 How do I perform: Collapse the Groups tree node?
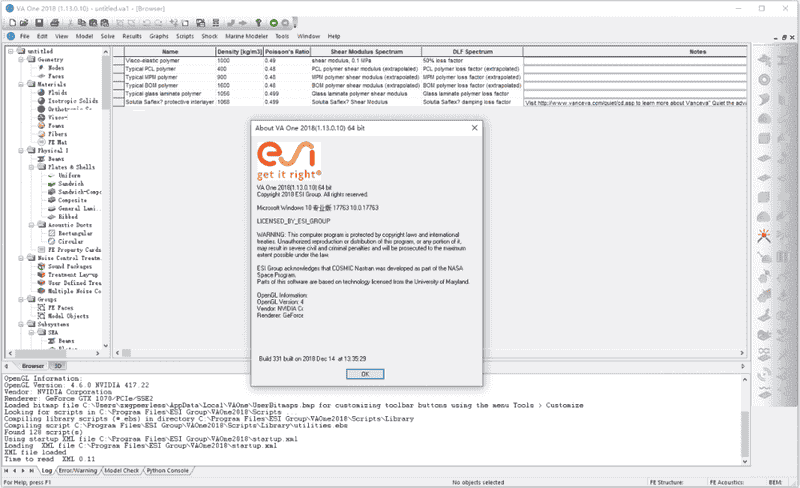coord(21,300)
